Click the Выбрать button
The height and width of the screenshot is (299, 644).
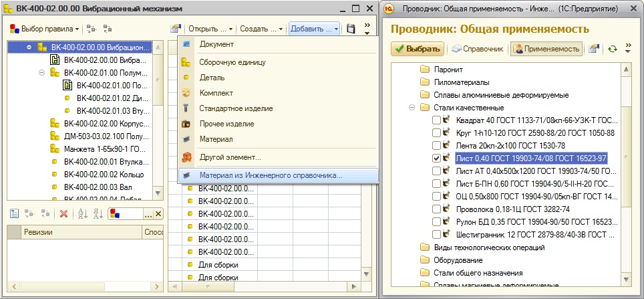tap(418, 49)
